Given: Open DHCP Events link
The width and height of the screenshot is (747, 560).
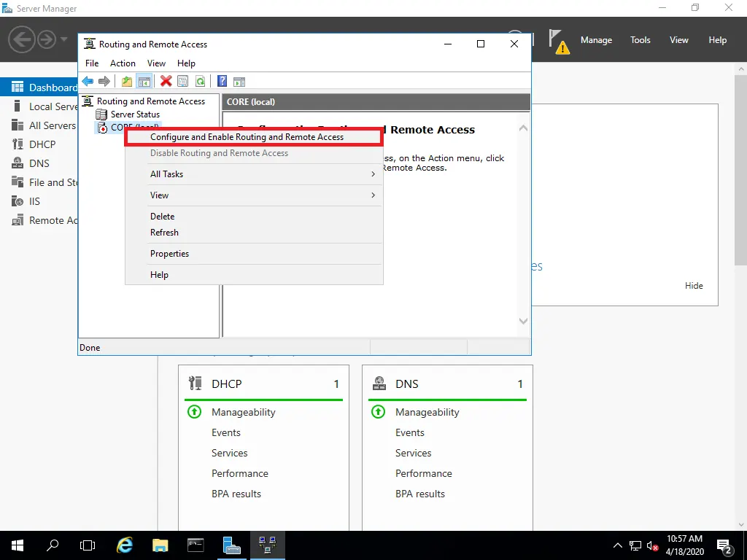Looking at the screenshot, I should 226,432.
